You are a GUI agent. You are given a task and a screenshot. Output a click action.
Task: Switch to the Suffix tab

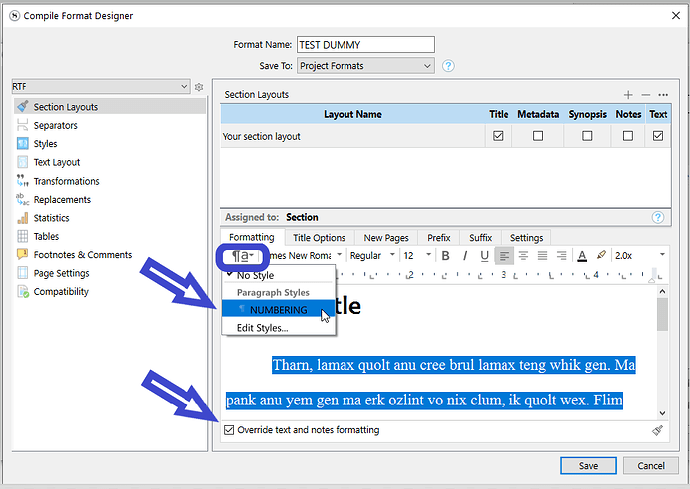(x=481, y=238)
